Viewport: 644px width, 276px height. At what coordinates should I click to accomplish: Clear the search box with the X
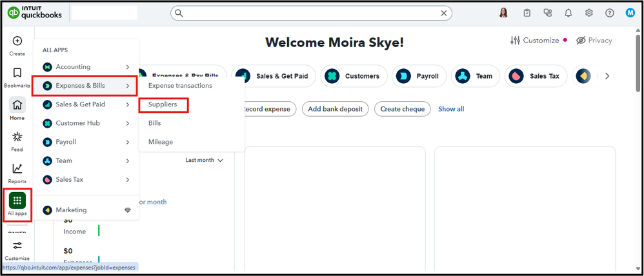coord(443,13)
